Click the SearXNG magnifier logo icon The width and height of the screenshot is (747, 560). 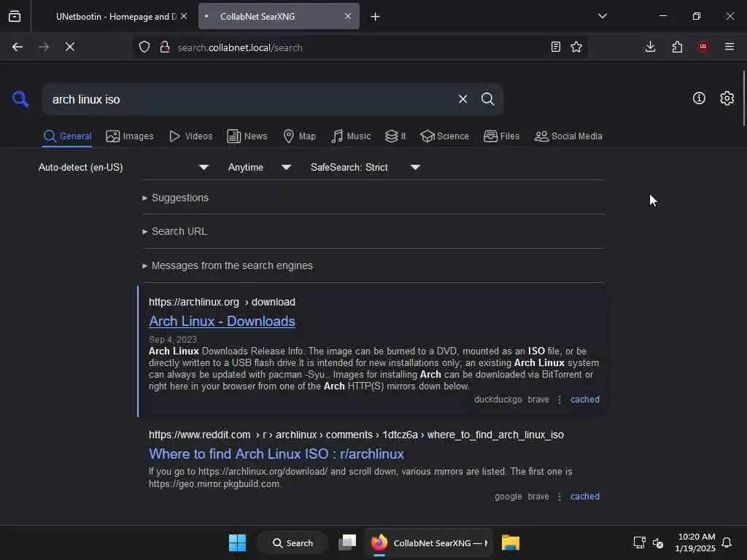click(x=20, y=99)
